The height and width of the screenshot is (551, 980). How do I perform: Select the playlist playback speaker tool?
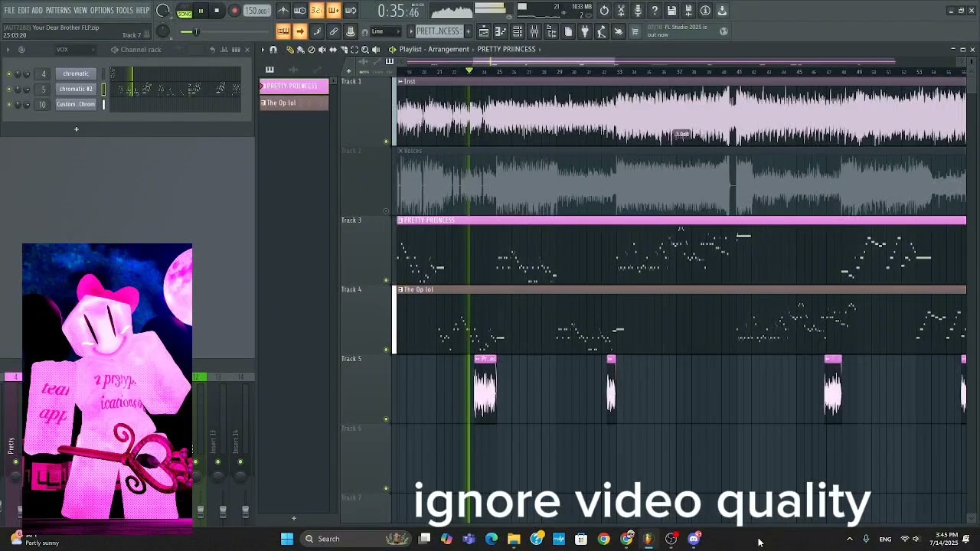coord(375,50)
